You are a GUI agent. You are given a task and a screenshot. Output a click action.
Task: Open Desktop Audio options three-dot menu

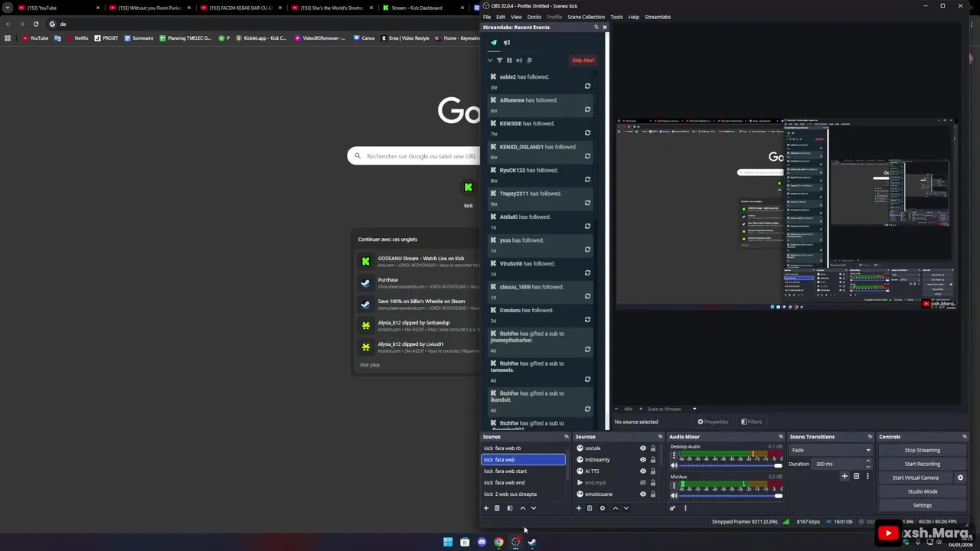coord(674,455)
